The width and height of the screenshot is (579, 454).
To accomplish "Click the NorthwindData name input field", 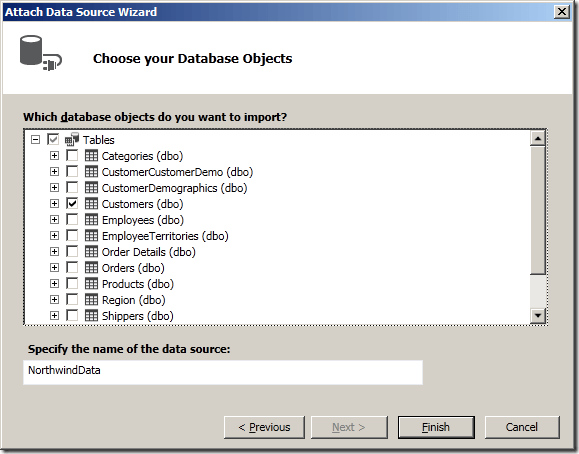I will pyautogui.click(x=223, y=372).
